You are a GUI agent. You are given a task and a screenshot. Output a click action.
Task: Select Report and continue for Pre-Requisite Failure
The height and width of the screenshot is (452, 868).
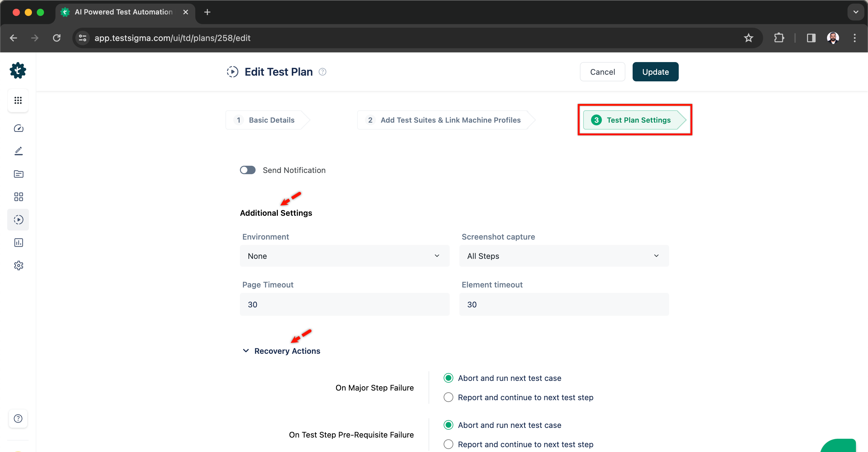tap(448, 444)
